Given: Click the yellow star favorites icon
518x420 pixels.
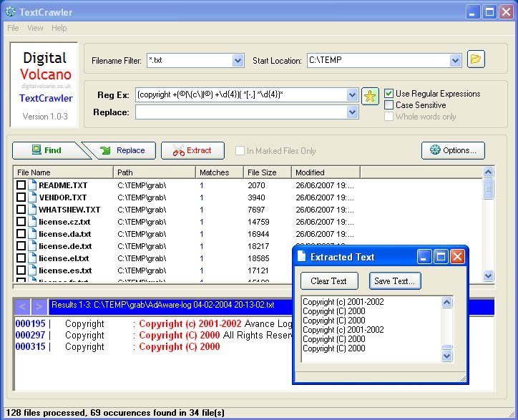Looking at the screenshot, I should click(x=370, y=96).
